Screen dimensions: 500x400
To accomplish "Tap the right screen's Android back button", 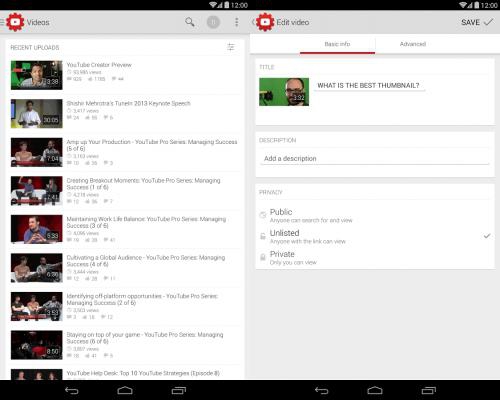I will (x=321, y=390).
